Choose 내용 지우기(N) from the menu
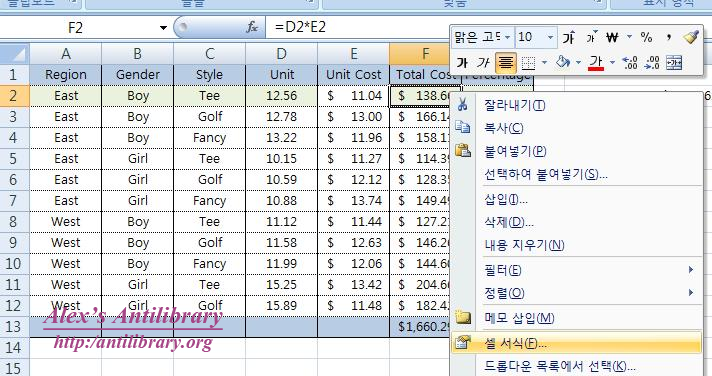 [577, 245]
